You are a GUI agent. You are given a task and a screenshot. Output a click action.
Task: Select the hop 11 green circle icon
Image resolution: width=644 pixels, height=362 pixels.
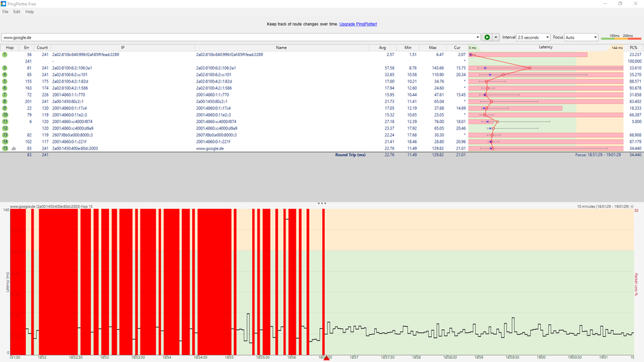coord(5,121)
